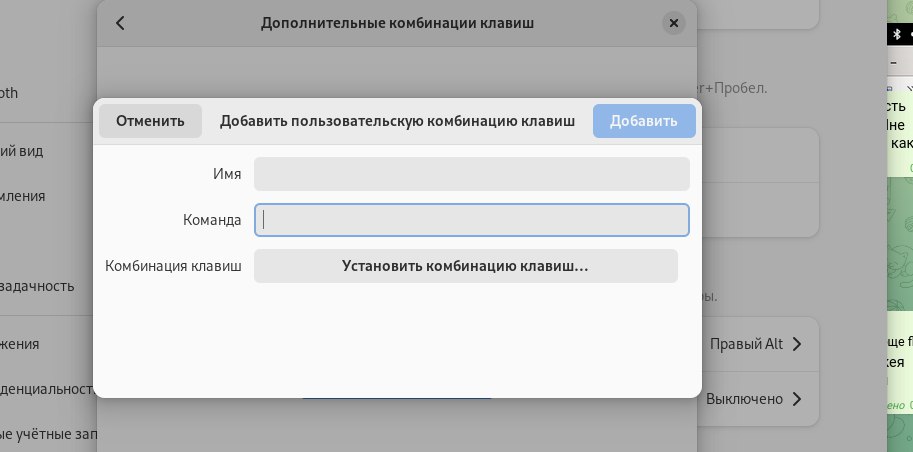The width and height of the screenshot is (913, 452).
Task: Go back using the header chevron arrow
Action: click(121, 23)
